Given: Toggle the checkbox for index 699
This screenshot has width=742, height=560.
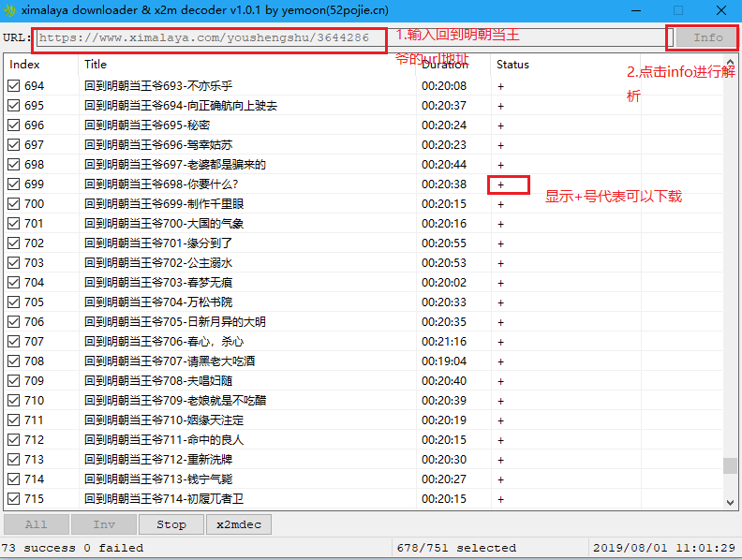Looking at the screenshot, I should (x=14, y=184).
